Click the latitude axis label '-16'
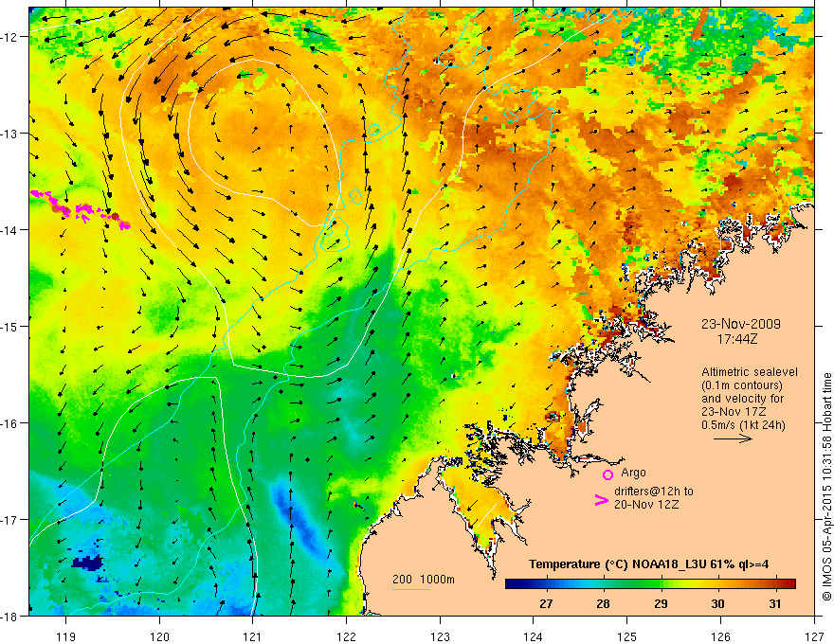834x644 pixels. (x=9, y=423)
